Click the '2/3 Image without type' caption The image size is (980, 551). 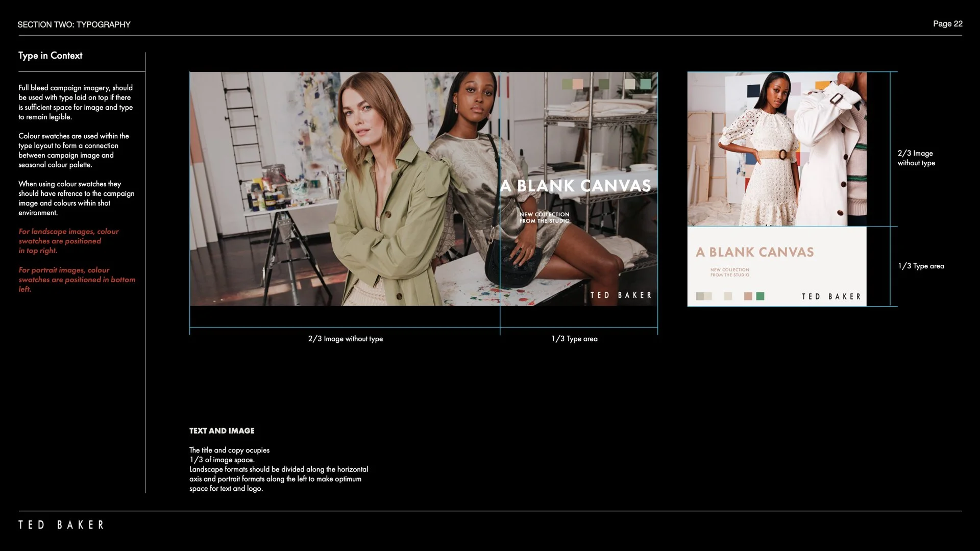(x=345, y=339)
